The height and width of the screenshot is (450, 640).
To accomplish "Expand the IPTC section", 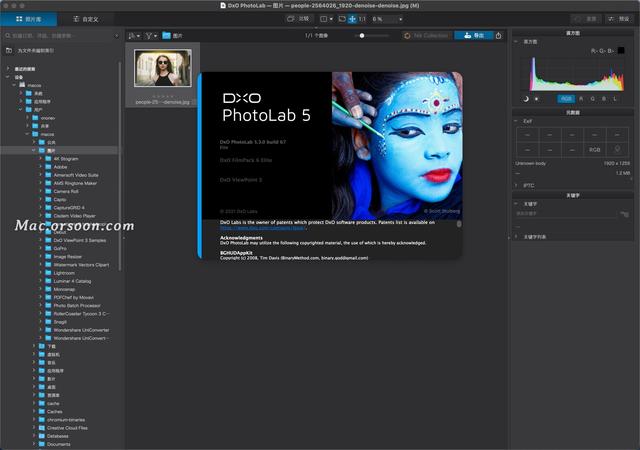I will click(x=518, y=185).
